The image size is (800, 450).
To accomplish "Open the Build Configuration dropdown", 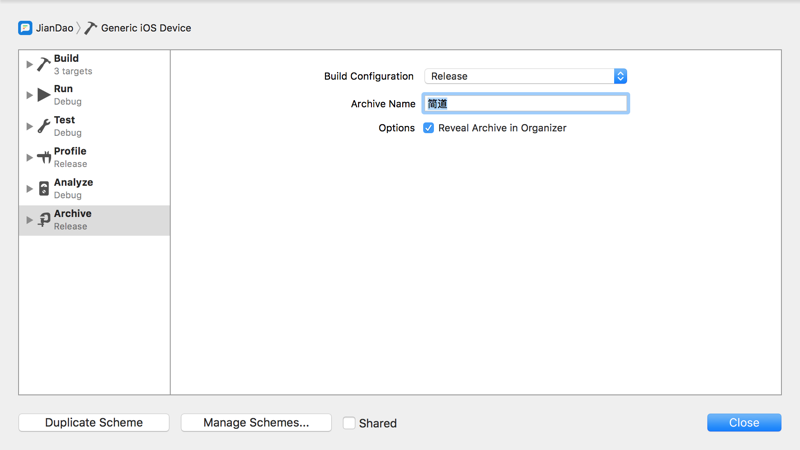I will pyautogui.click(x=526, y=76).
